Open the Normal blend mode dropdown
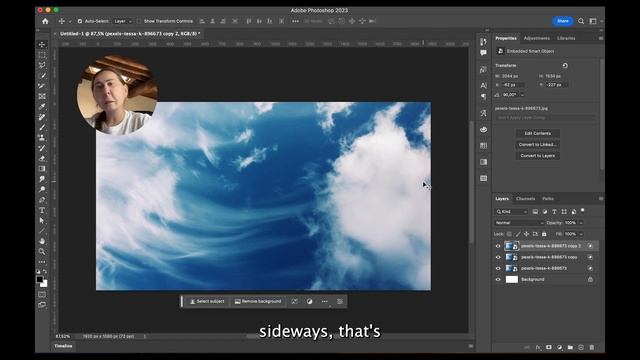This screenshot has width=640, height=360. click(519, 223)
